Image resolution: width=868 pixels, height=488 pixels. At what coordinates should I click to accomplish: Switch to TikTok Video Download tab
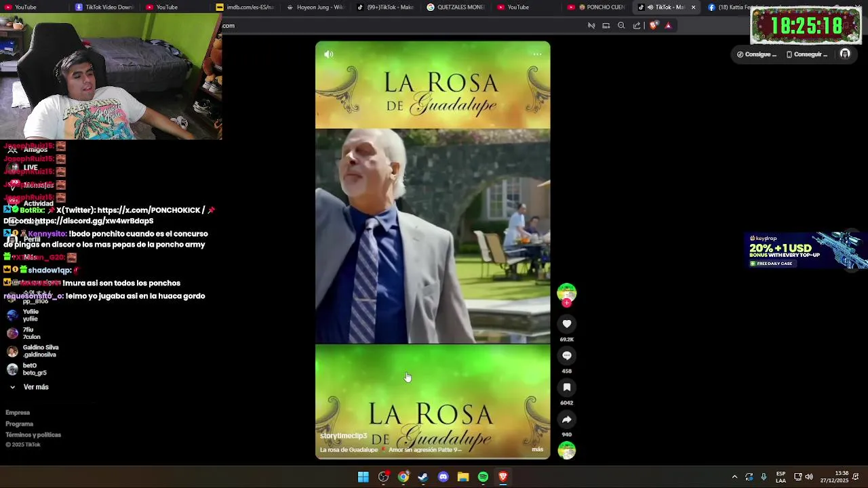pos(105,7)
